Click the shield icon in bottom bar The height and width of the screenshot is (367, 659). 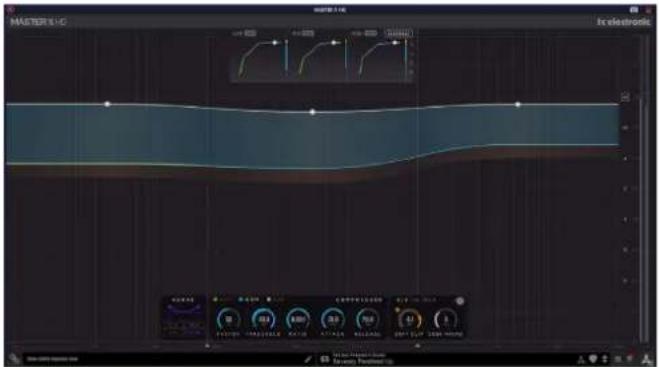click(593, 359)
